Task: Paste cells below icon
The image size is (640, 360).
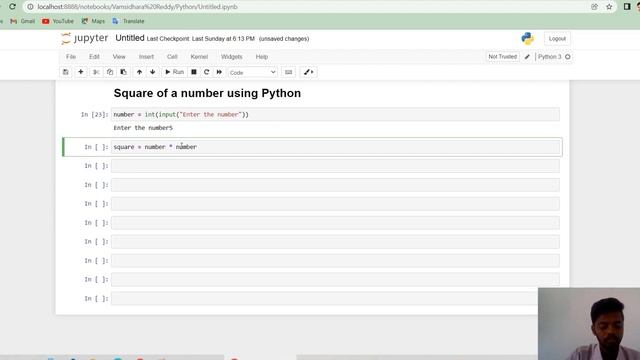Action: tap(123, 72)
